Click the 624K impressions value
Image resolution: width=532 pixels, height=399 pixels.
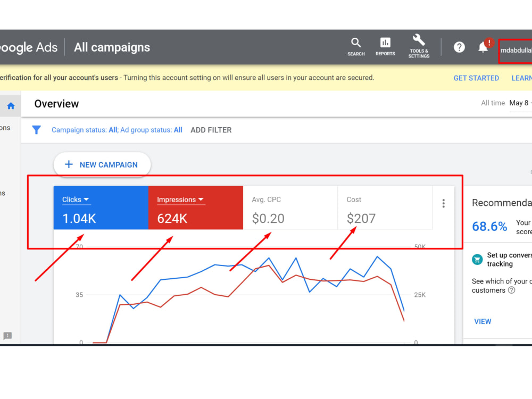coord(172,219)
